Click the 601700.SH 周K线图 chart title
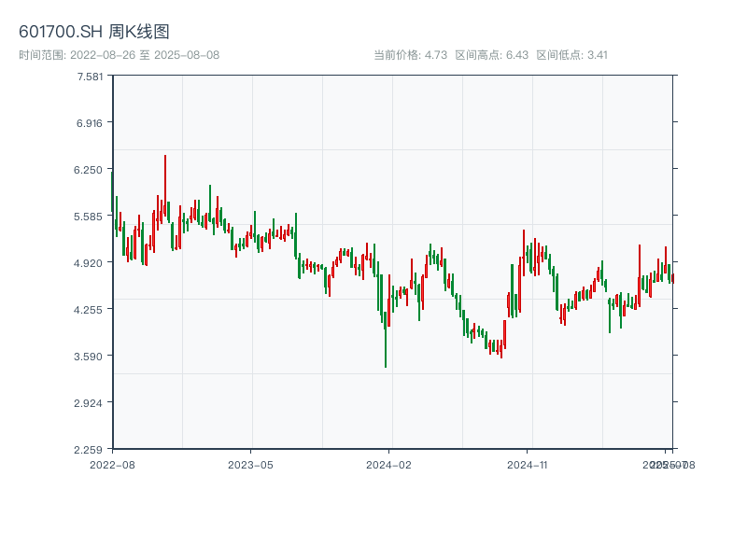Screen dimensions: 747x560 coord(94,33)
